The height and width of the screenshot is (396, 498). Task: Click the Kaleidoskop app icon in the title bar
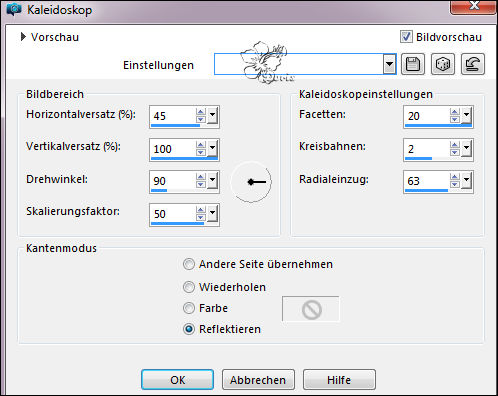[14, 10]
